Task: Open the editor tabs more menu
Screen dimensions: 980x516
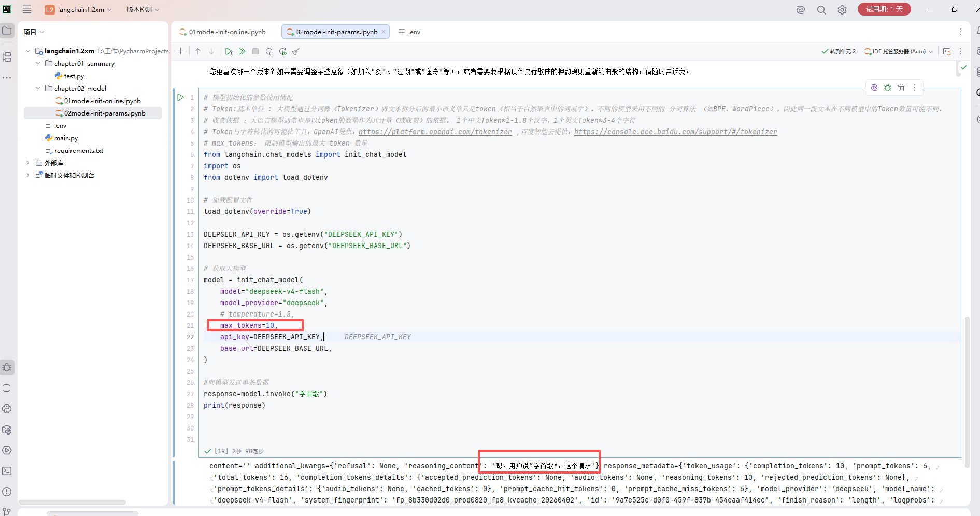Action: point(960,32)
